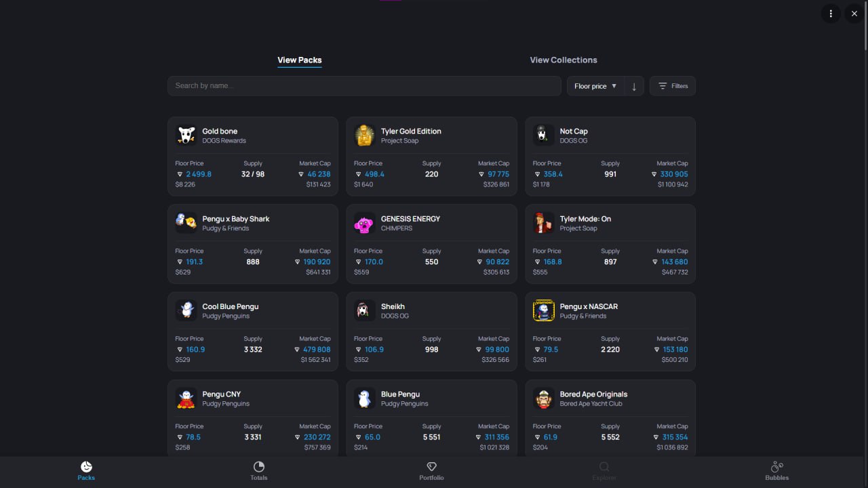Open the Totals pie chart section
This screenshot has height=488, width=868.
[258, 471]
